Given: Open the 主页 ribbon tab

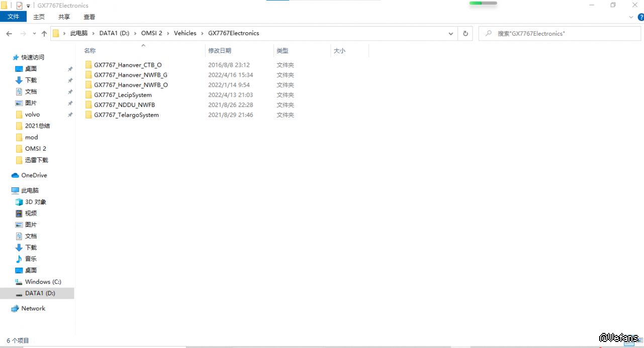Looking at the screenshot, I should [x=39, y=17].
